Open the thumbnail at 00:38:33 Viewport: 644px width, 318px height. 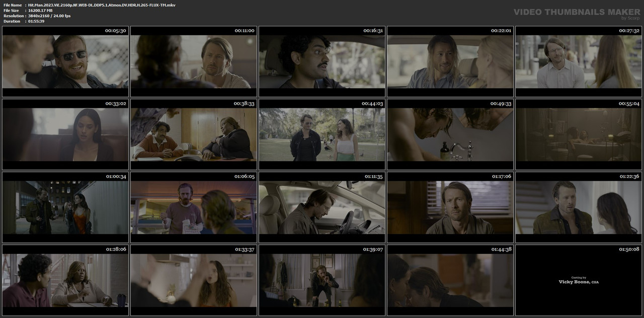point(194,134)
